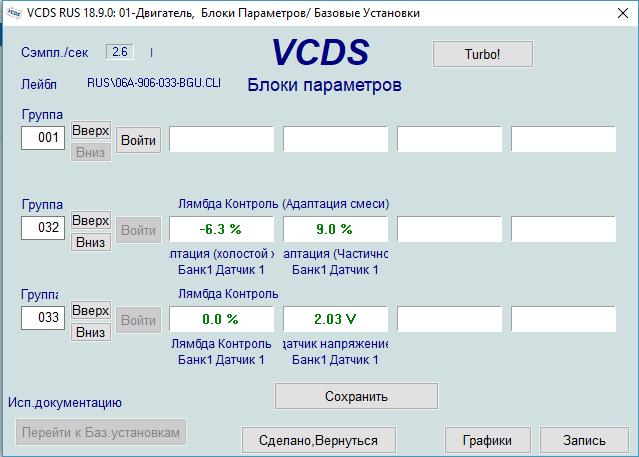Click the group 001 number field
Viewport: 639px width, 457px height.
click(x=43, y=138)
